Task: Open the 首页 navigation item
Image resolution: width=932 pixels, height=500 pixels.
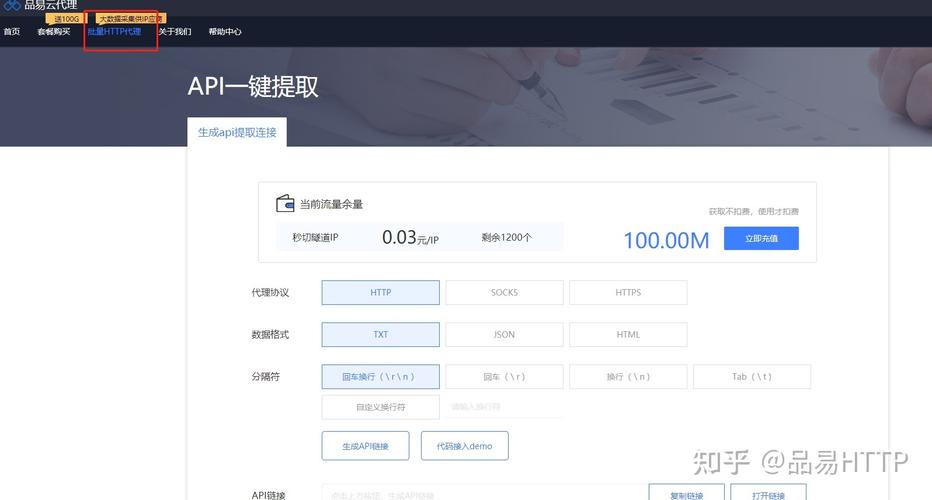Action: (12, 32)
